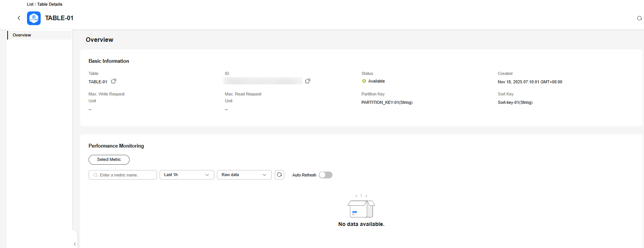Collapse the left sidebar panel

(75, 244)
